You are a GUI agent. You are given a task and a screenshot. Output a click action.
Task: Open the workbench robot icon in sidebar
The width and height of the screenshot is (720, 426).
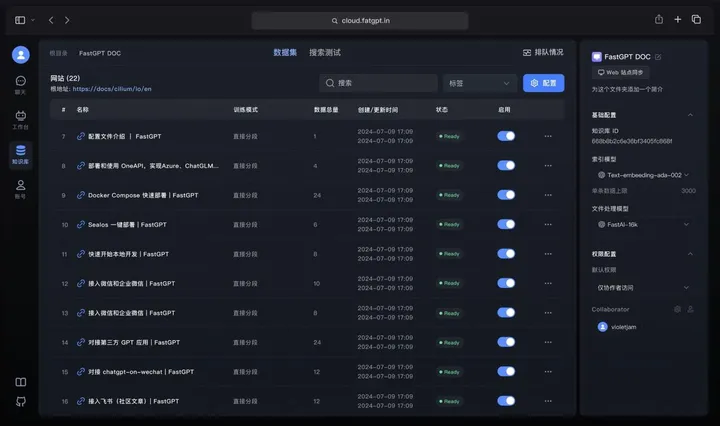(x=21, y=115)
